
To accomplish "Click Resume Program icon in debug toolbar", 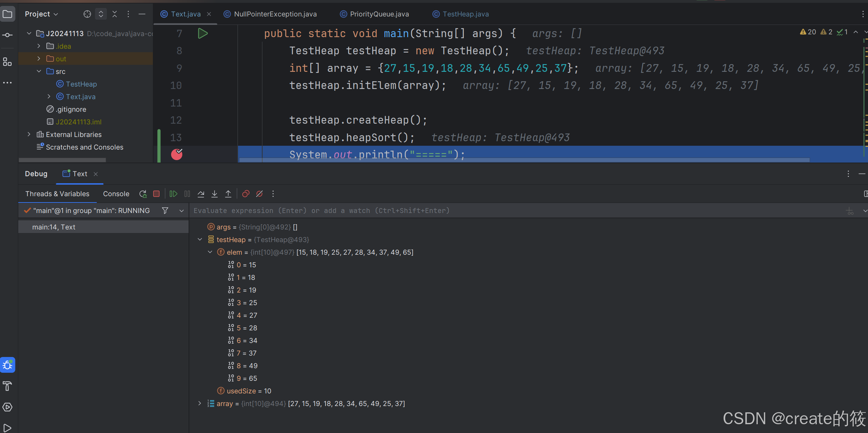I will pos(173,194).
